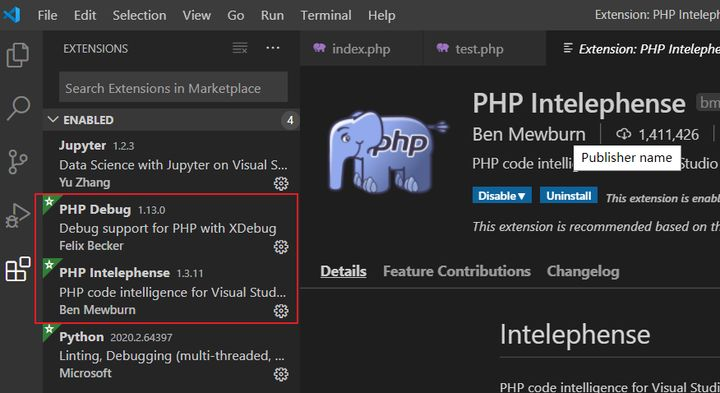Open the Search view icon
Viewport: 720px width, 393px height.
coord(18,108)
